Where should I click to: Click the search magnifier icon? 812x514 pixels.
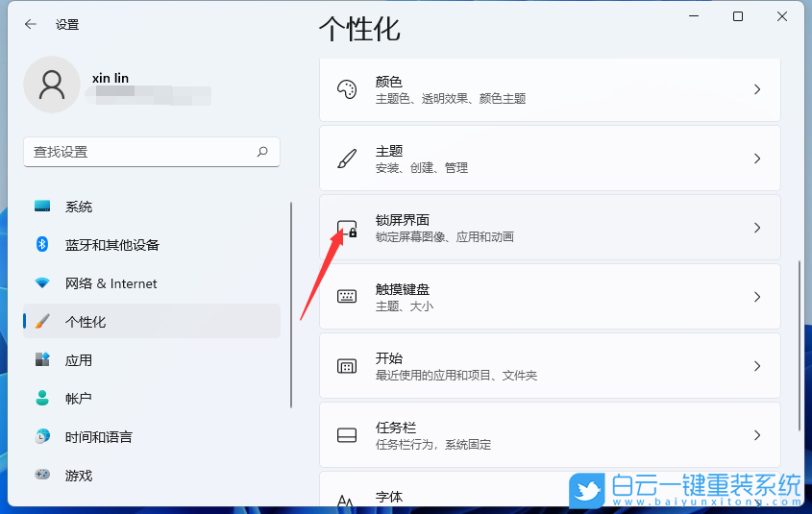click(262, 152)
